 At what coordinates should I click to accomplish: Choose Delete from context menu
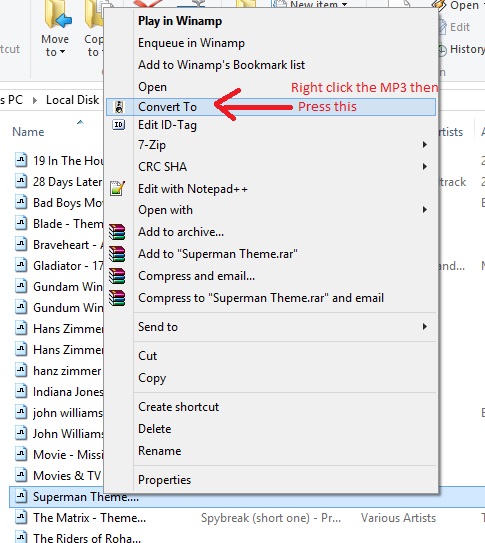[154, 429]
